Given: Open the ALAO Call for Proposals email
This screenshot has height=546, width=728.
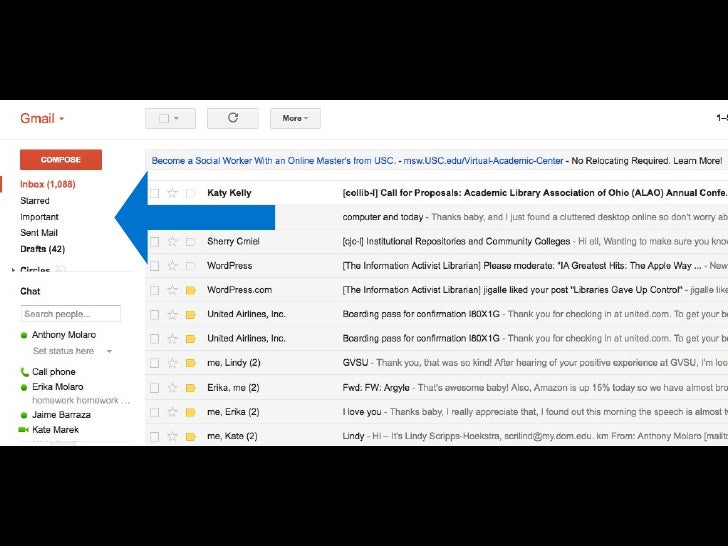Looking at the screenshot, I should [x=535, y=193].
